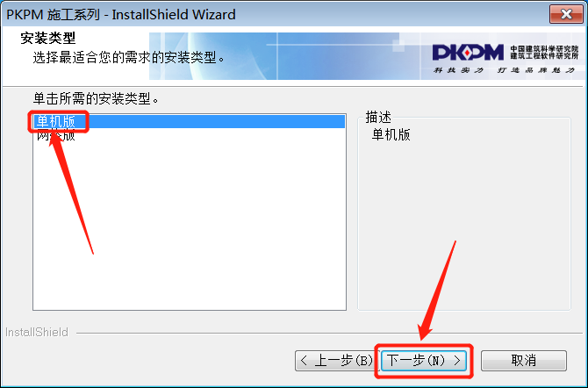Click the 科技实力 打造品牌魅力 slogan
Image resolution: width=588 pixels, height=388 pixels.
[504, 70]
